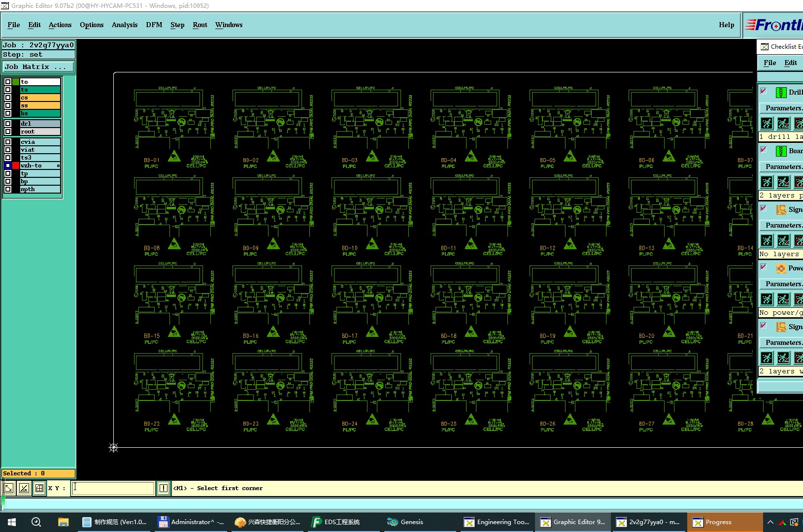This screenshot has width=803, height=532.
Task: Click the Checklist window title icon
Action: pyautogui.click(x=765, y=47)
